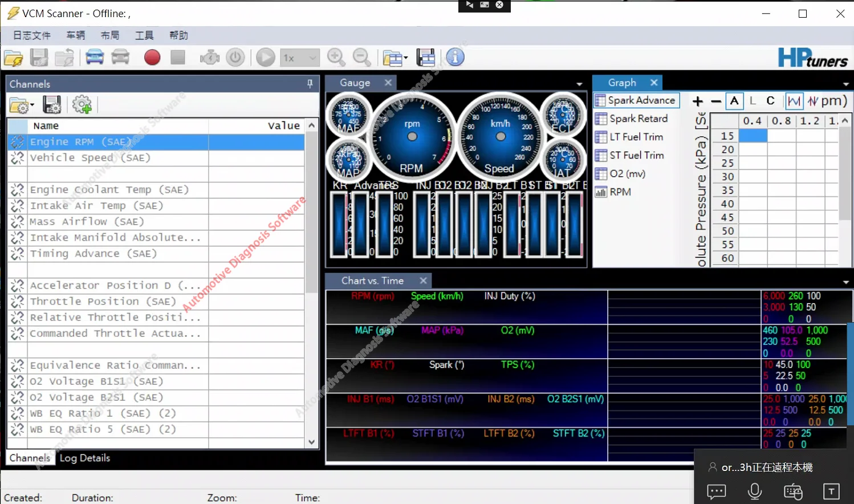The height and width of the screenshot is (504, 854).
Task: Save channels configuration icon
Action: pos(52,105)
